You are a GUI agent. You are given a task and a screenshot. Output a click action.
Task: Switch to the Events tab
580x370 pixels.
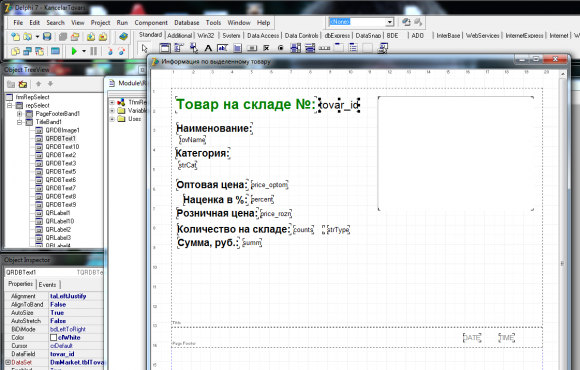(x=47, y=285)
